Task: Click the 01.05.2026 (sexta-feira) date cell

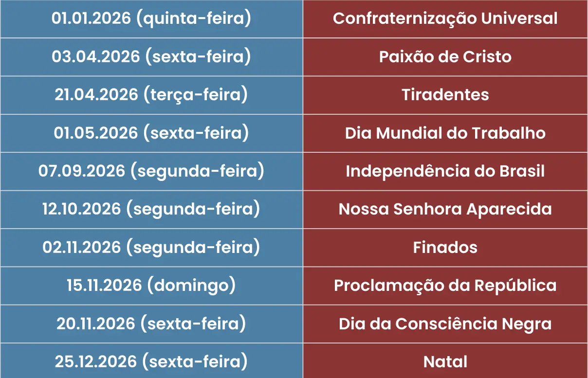Action: [151, 133]
